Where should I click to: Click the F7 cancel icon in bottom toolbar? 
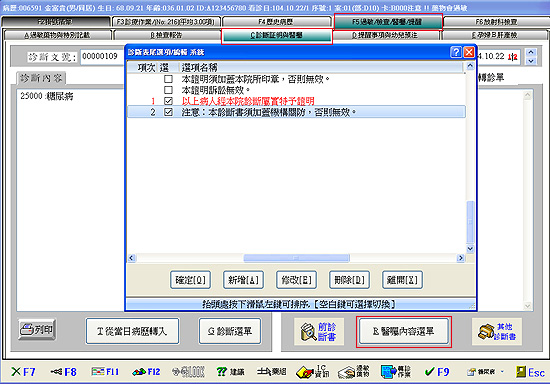tap(23, 372)
